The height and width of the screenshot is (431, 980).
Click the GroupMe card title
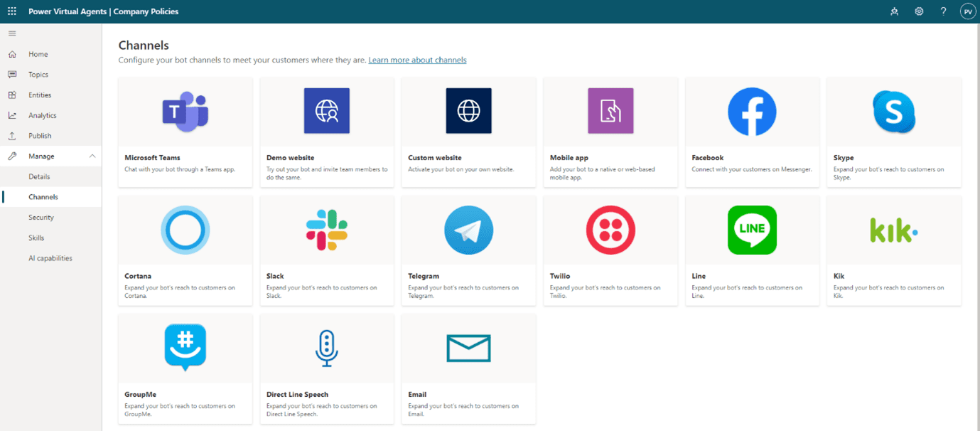(x=141, y=394)
